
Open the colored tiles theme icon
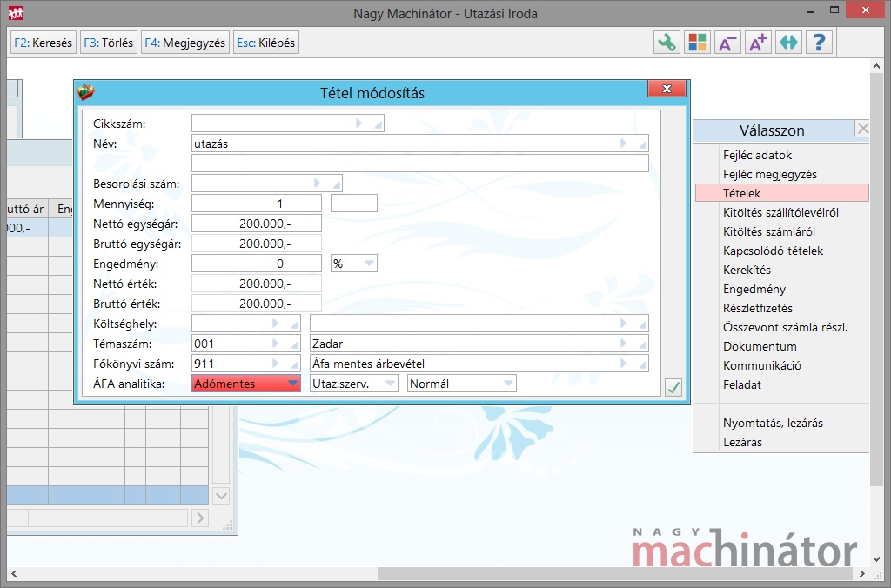coord(697,43)
